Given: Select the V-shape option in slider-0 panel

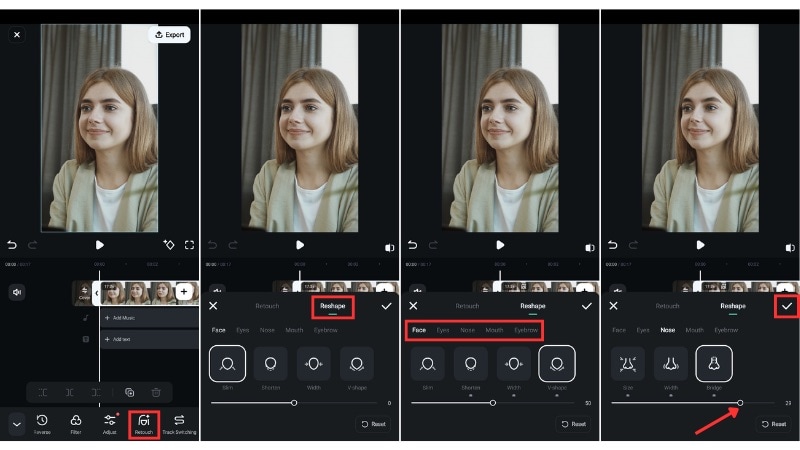Looking at the screenshot, I should [357, 364].
